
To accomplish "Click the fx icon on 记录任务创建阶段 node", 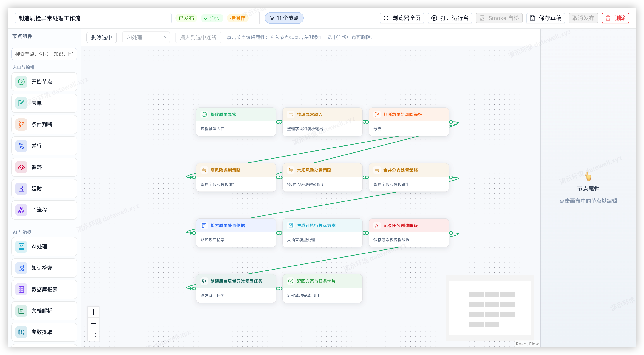I will 377,225.
